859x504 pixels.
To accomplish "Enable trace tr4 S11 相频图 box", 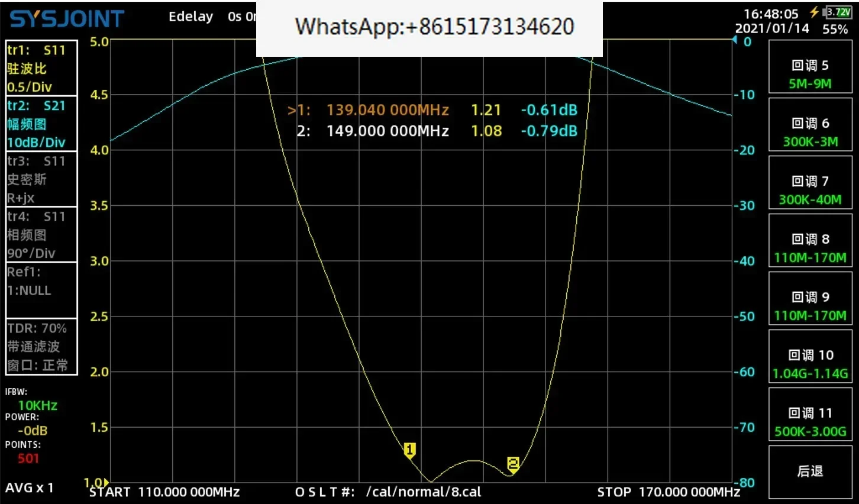I will pos(41,235).
